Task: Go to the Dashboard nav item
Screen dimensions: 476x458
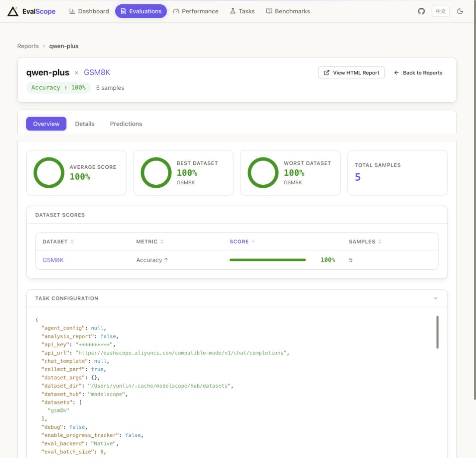Action: click(x=89, y=11)
